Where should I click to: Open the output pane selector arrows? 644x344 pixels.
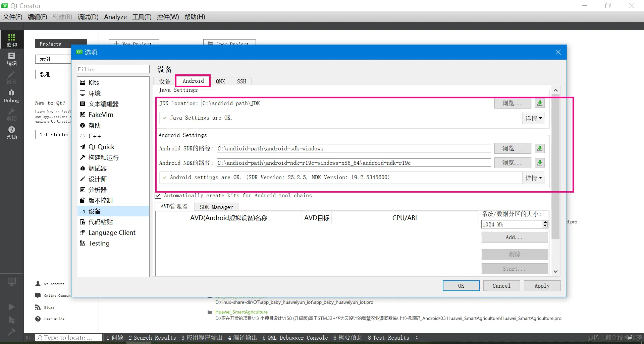[x=417, y=338]
